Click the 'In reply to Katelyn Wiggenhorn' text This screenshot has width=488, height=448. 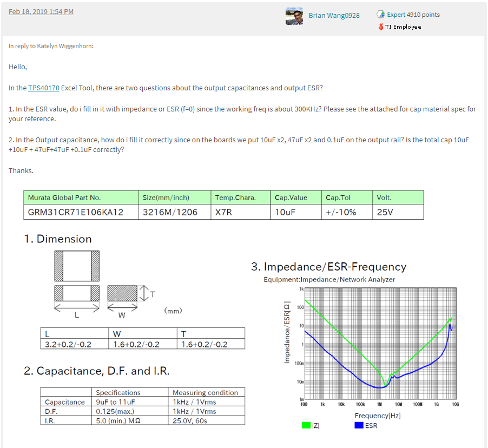51,46
